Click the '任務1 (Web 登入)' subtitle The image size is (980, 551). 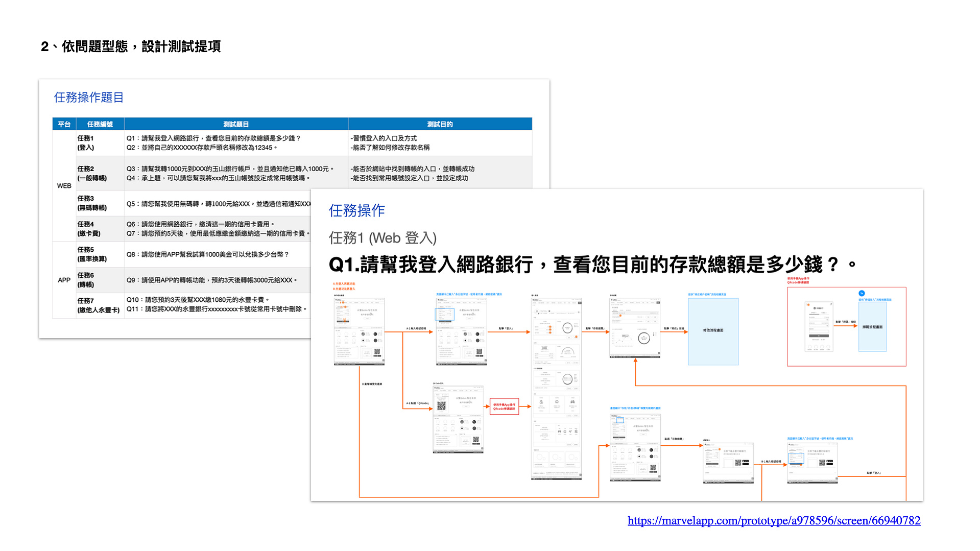[383, 238]
